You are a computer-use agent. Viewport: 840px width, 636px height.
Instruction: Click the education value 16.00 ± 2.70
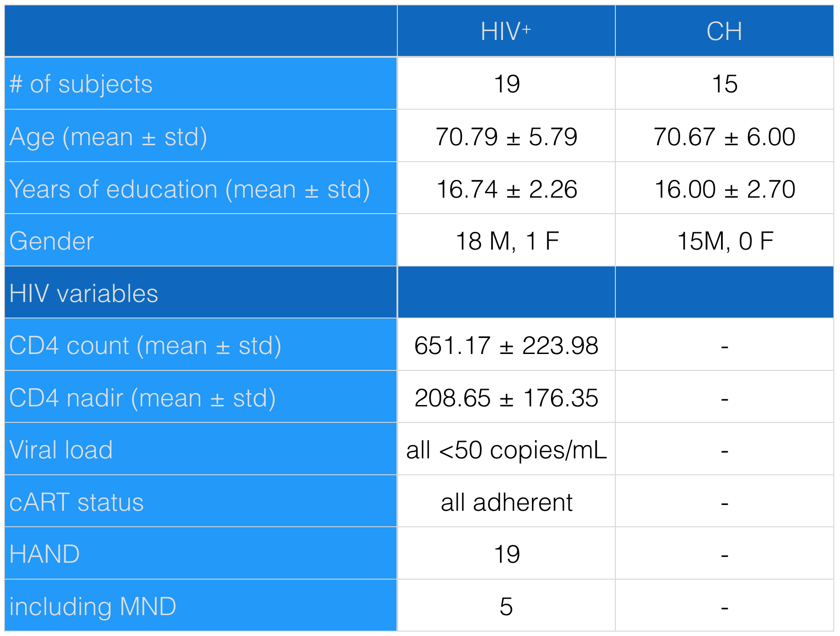pos(724,189)
